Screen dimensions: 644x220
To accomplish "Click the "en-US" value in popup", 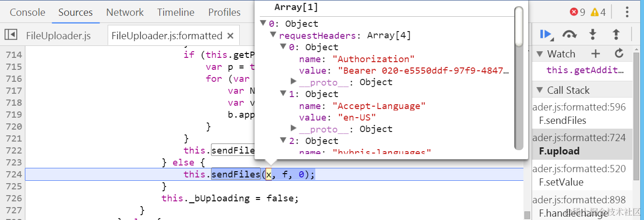I will 357,117.
